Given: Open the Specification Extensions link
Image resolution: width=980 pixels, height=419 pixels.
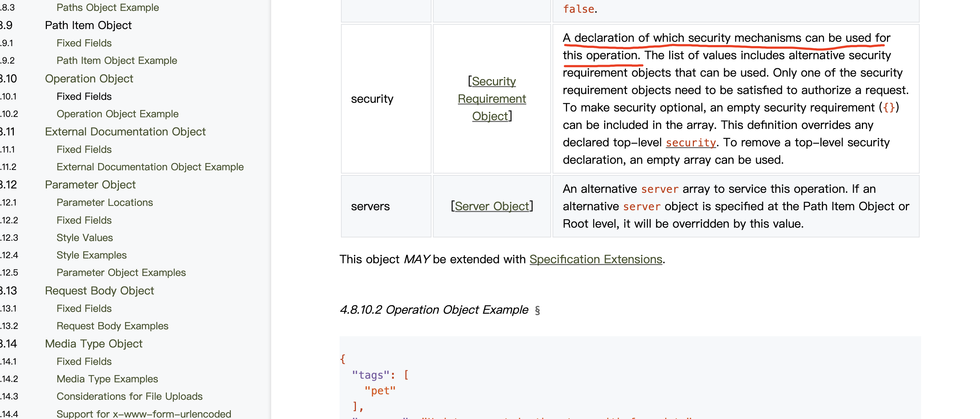Looking at the screenshot, I should (x=596, y=259).
